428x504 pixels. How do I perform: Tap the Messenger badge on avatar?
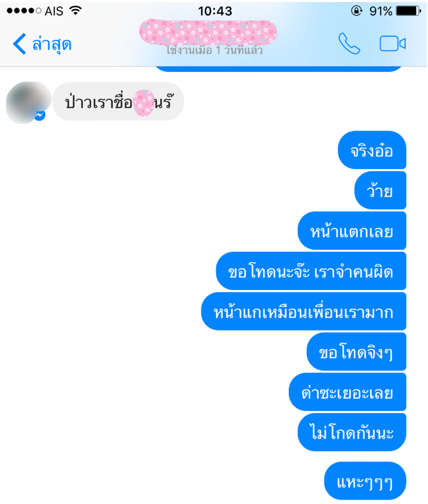40,116
